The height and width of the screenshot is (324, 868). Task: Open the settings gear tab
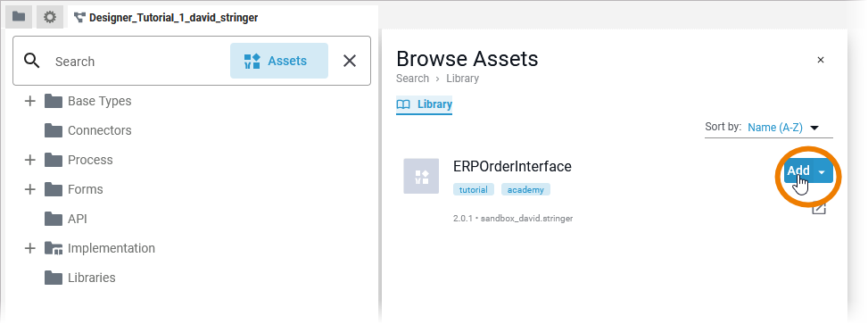click(x=50, y=17)
